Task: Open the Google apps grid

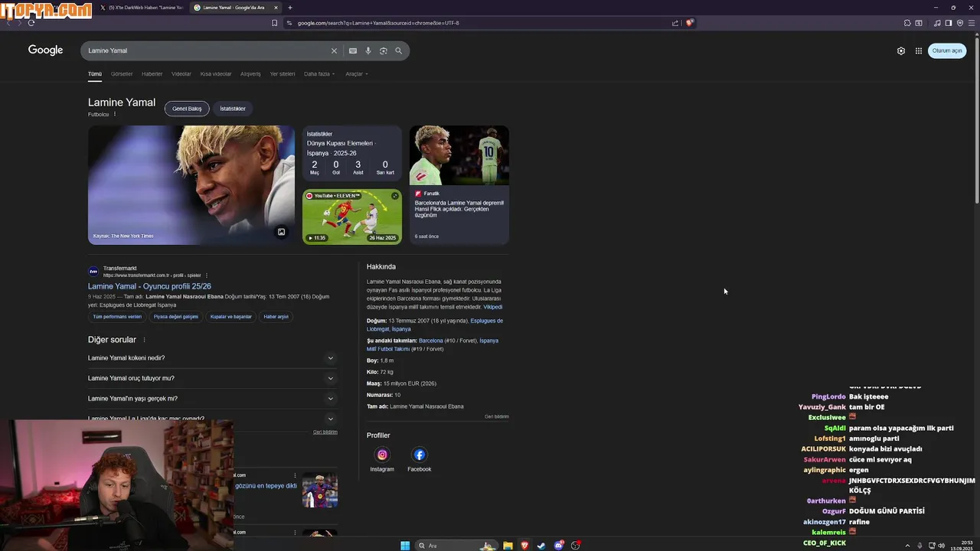Action: click(x=919, y=51)
